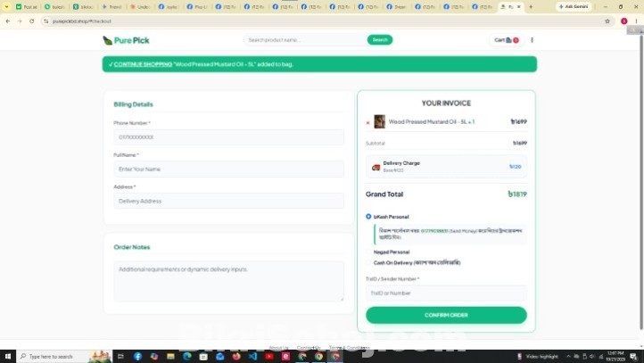
Task: Open the Windows Start menu
Action: click(7, 357)
